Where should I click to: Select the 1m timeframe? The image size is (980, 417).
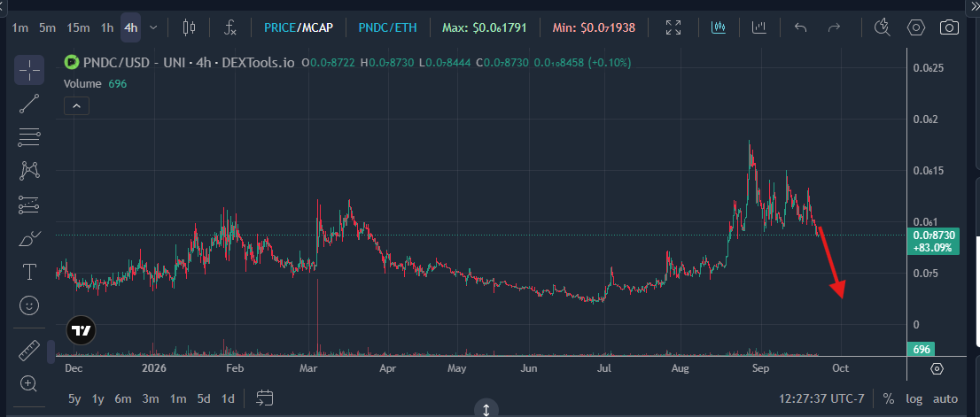[x=20, y=27]
